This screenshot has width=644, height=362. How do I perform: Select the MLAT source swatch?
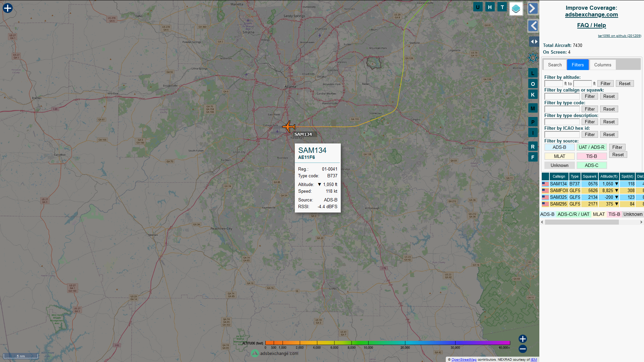[559, 156]
